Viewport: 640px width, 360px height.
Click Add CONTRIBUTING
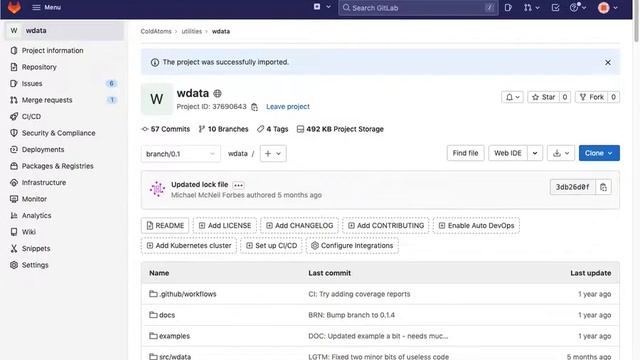pos(386,225)
